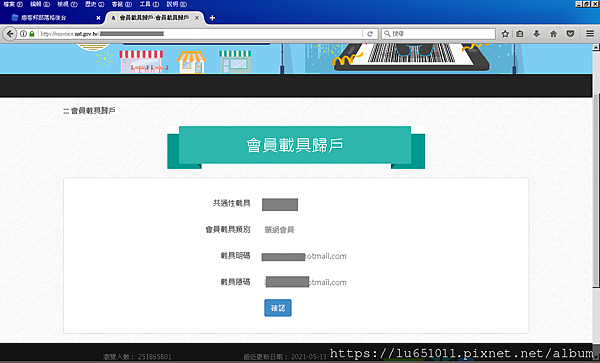600x363 pixels.
Task: Open the 編輯 menu
Action: click(40, 4)
